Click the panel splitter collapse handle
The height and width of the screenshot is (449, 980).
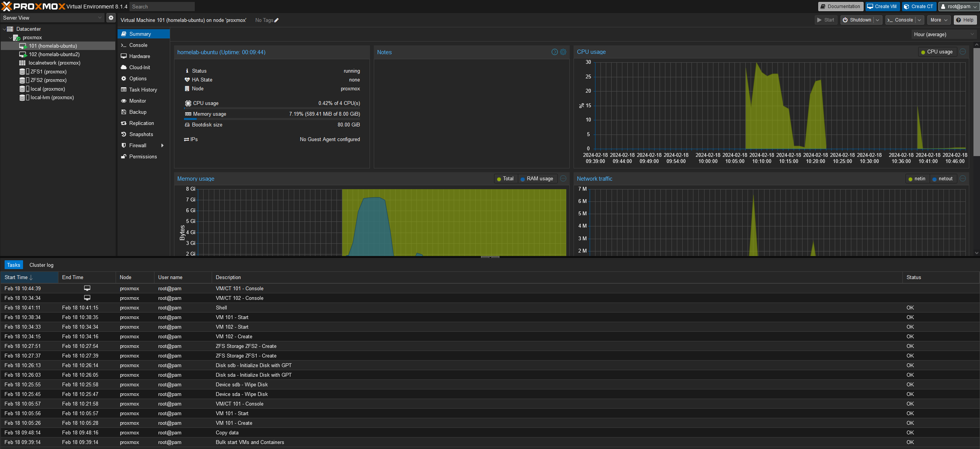pyautogui.click(x=490, y=257)
